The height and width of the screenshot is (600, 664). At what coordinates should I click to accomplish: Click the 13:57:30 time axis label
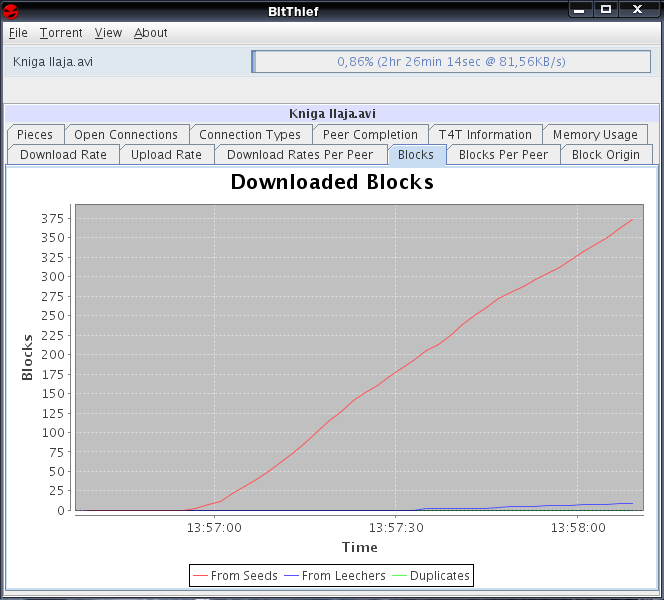click(x=396, y=528)
